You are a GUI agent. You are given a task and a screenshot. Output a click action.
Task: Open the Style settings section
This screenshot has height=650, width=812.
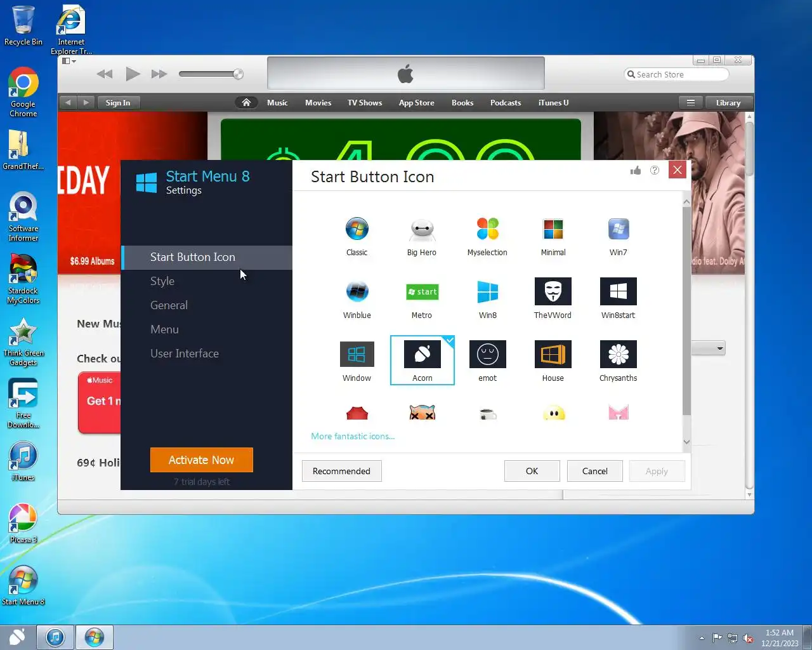(x=207, y=281)
